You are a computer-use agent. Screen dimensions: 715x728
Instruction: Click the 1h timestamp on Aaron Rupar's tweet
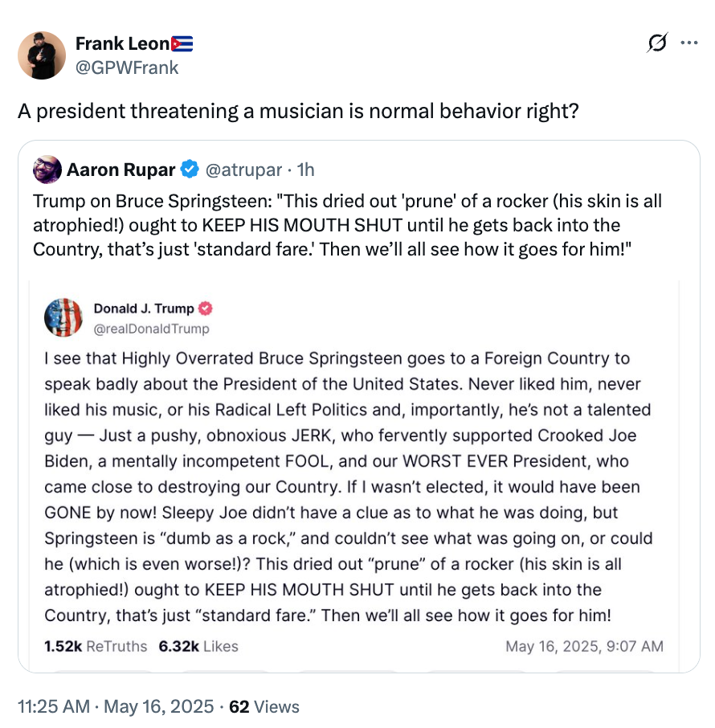(x=306, y=170)
